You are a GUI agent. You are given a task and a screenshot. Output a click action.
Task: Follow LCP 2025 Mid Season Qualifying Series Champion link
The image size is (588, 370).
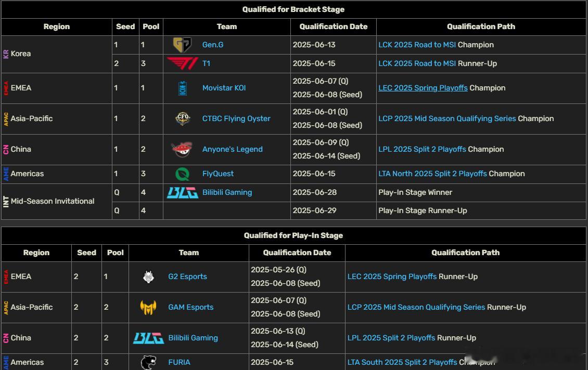tap(447, 118)
